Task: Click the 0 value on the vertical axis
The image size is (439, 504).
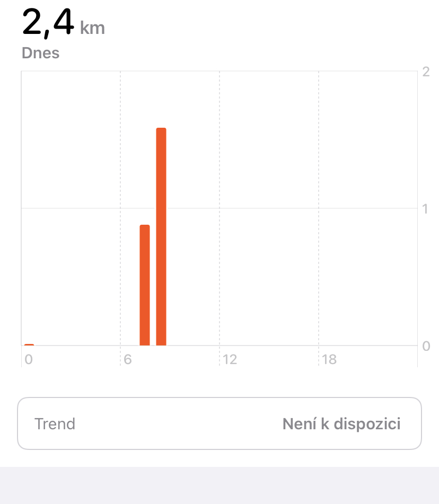Action: (x=426, y=346)
